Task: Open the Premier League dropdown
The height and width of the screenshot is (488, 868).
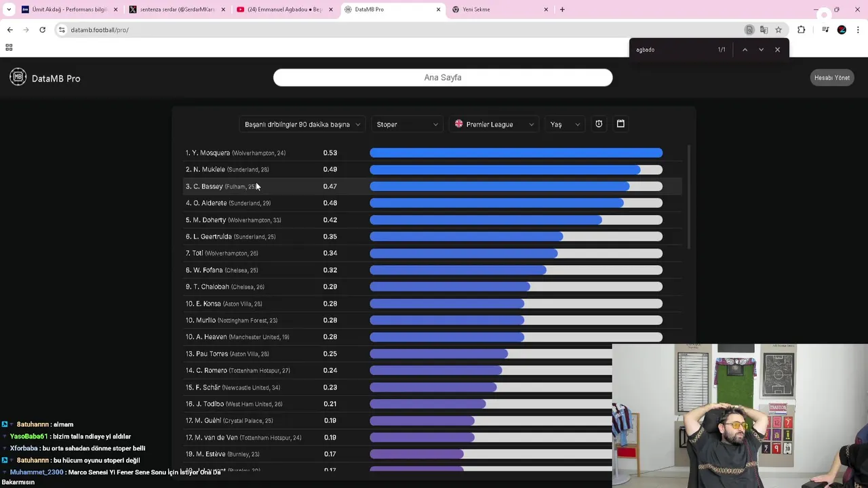Action: [x=494, y=125]
